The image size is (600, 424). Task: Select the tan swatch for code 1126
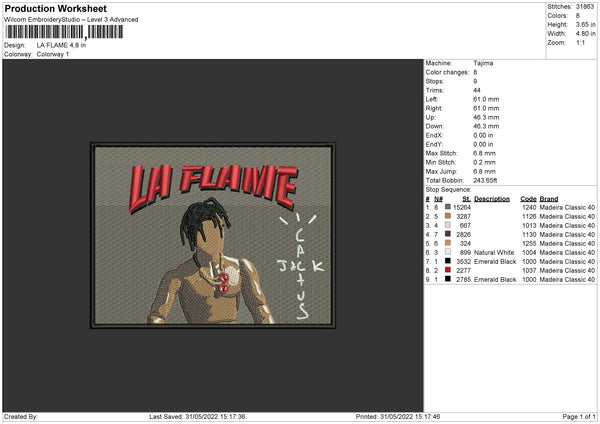click(448, 216)
